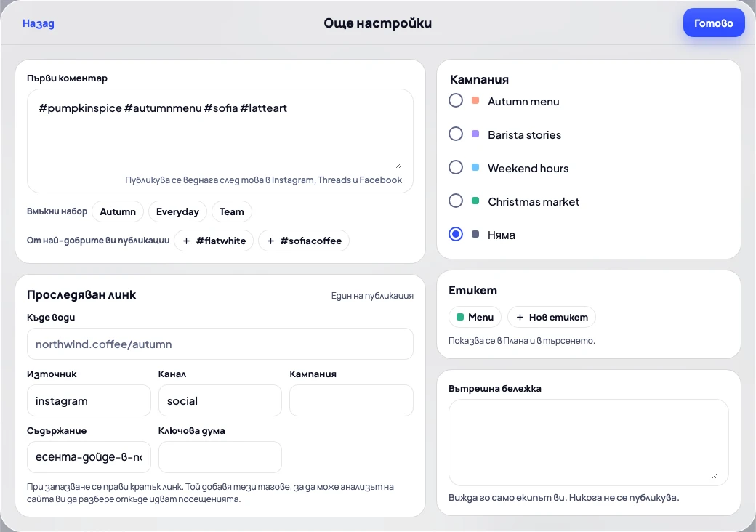Click the 'Един на публикация' text

click(372, 295)
